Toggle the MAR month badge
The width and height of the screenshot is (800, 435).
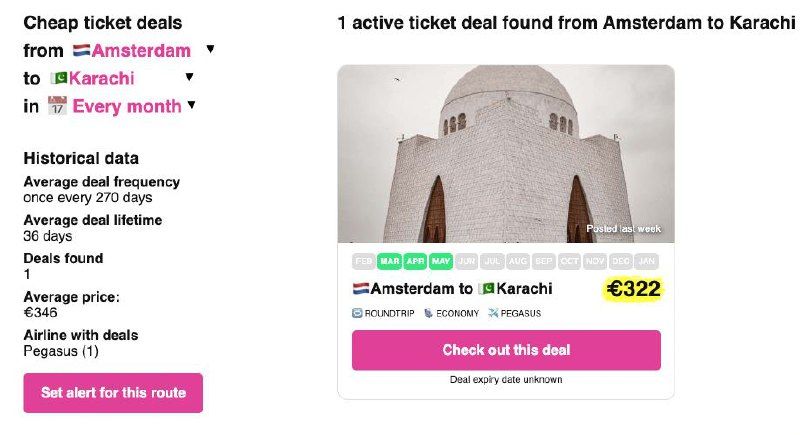[x=389, y=262]
